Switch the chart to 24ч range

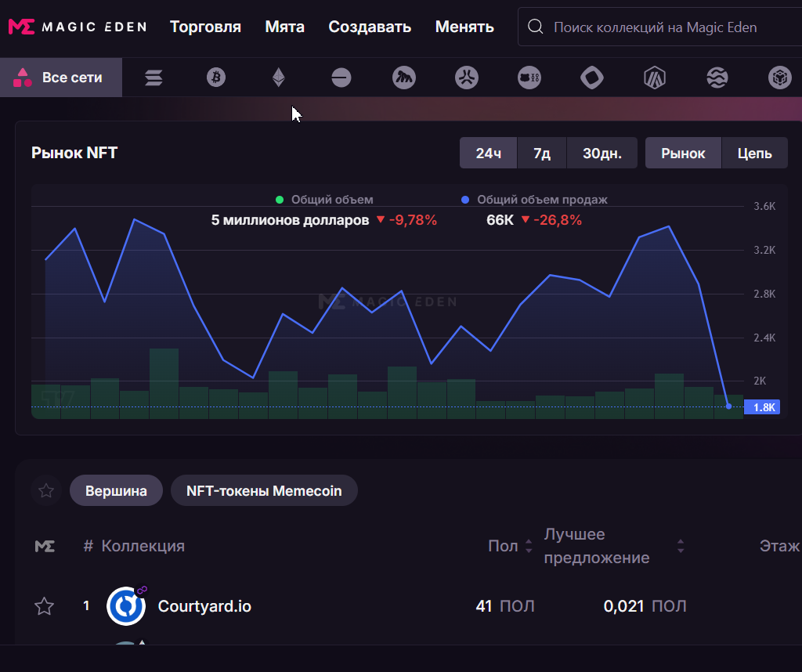click(x=489, y=153)
